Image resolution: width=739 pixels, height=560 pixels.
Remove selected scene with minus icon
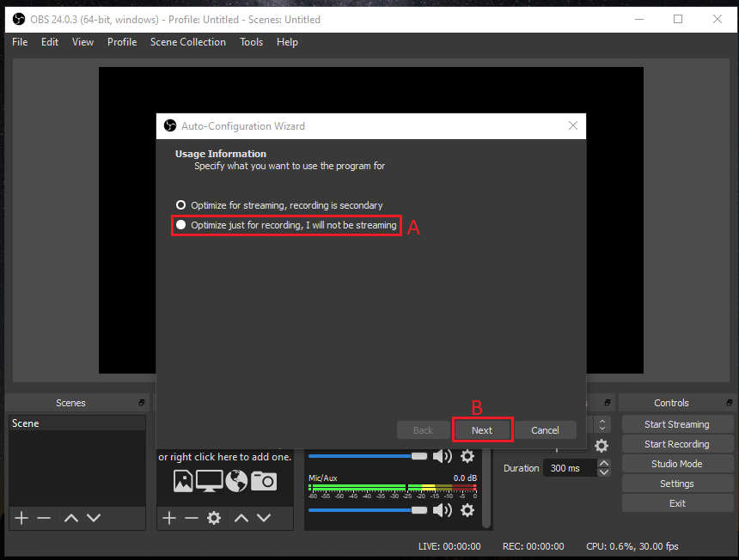[x=44, y=518]
